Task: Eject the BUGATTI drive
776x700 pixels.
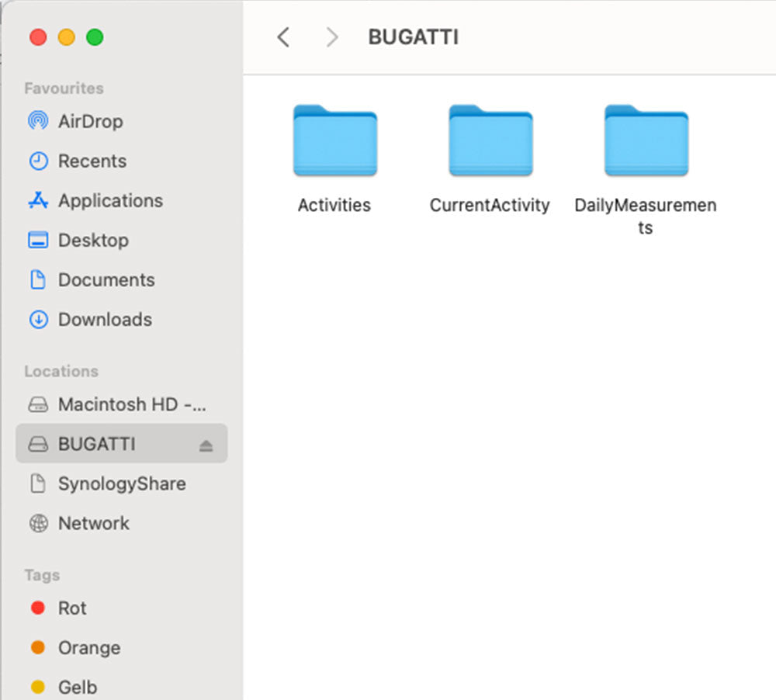Action: [x=206, y=445]
